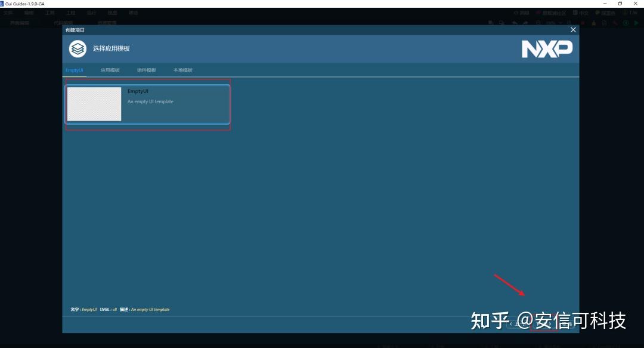Viewport: 644px width, 348px height.
Task: Switch to the 界面编辑 tab in the main window
Action: pyautogui.click(x=19, y=23)
